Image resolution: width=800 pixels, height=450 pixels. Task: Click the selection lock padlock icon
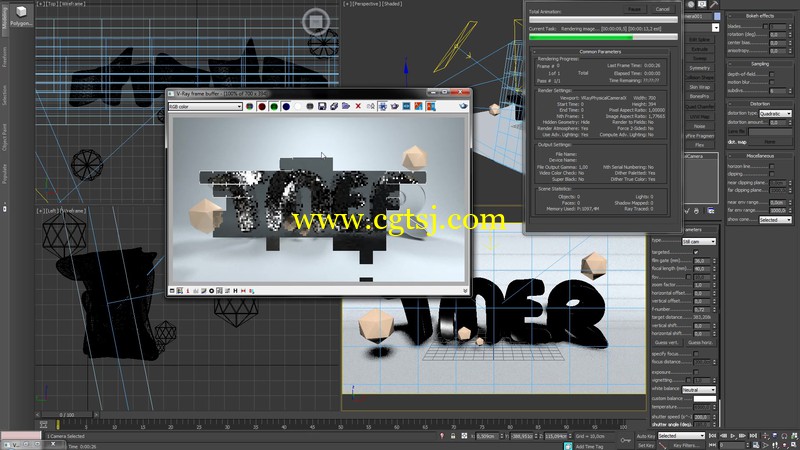click(x=453, y=436)
